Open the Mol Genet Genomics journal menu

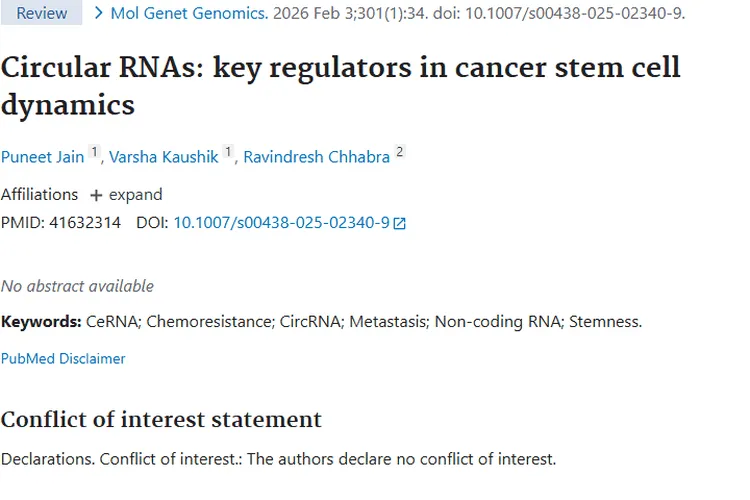tap(188, 13)
